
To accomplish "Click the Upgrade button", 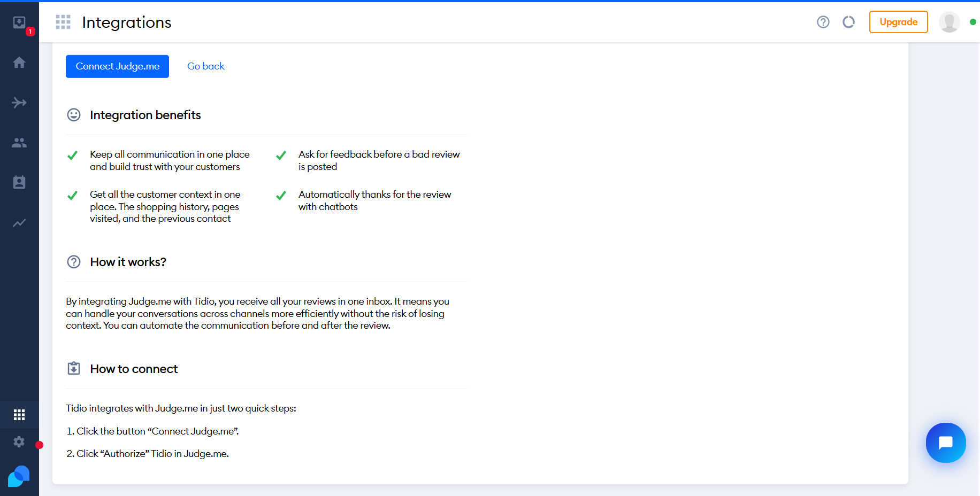I will pos(899,22).
